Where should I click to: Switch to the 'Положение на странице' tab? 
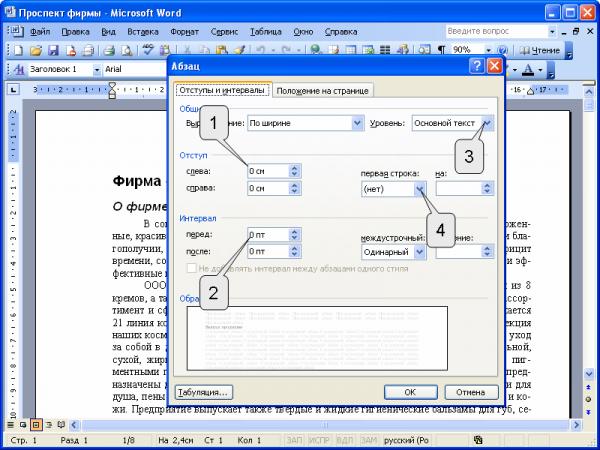(323, 91)
